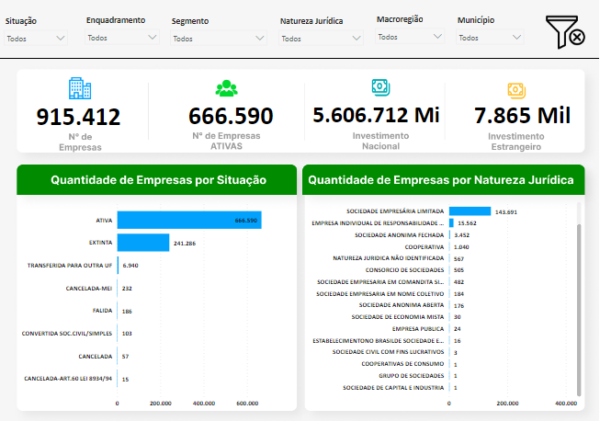Click the yellow money icon for Investimento Estrangeiro
Viewport: 600px width, 421px height.
coord(517,91)
